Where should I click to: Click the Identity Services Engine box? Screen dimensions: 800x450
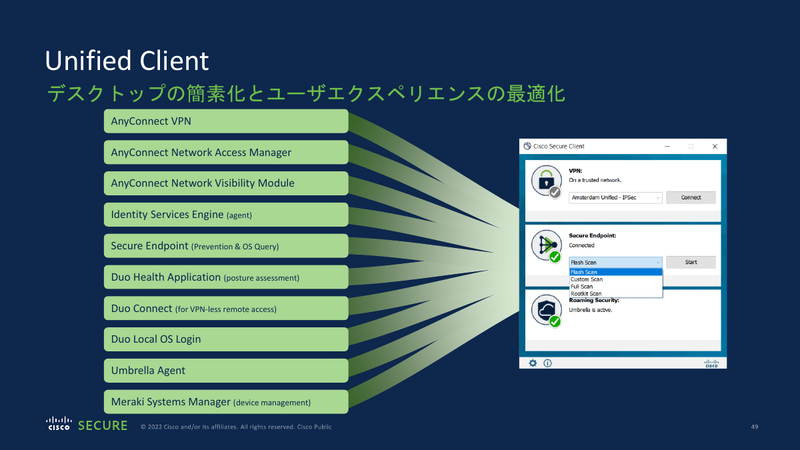click(x=226, y=214)
